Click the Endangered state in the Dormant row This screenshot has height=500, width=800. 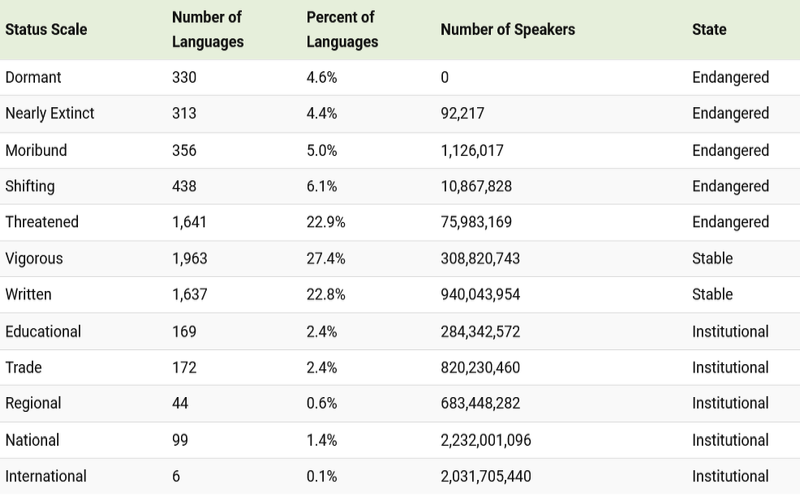[x=730, y=77]
